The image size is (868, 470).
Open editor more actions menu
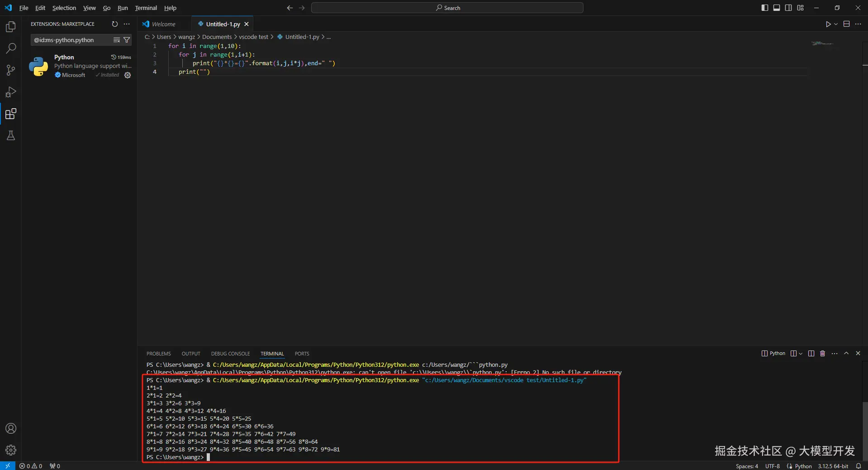coord(858,24)
